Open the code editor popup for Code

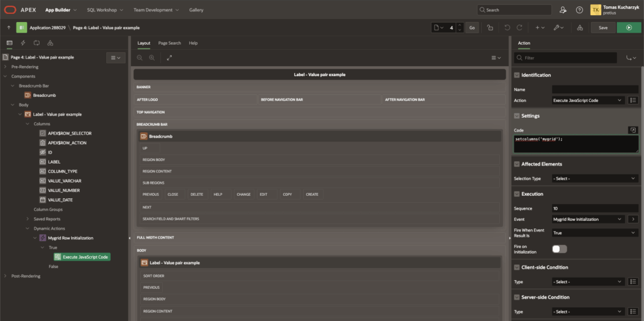633,130
